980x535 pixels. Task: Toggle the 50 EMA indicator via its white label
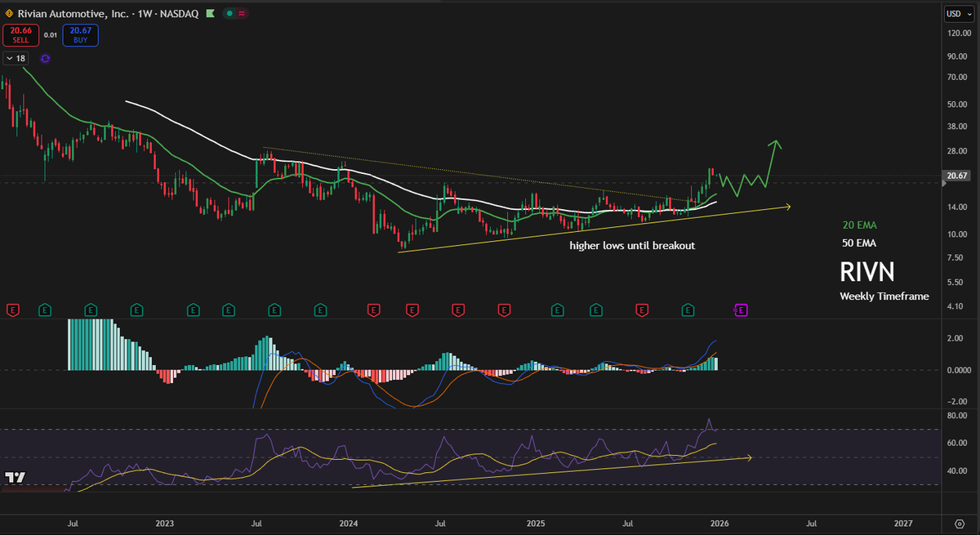[x=858, y=243]
